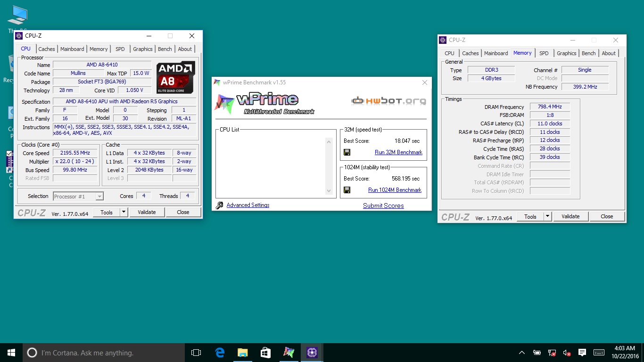Open the Windows Start menu
This screenshot has width=644, height=362.
pos(11,353)
